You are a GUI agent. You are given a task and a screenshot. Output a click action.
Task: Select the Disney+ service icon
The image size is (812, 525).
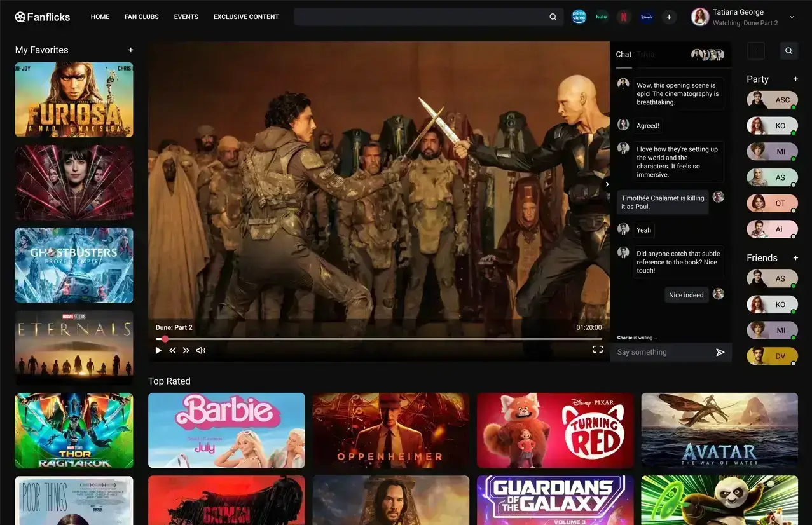(x=646, y=17)
